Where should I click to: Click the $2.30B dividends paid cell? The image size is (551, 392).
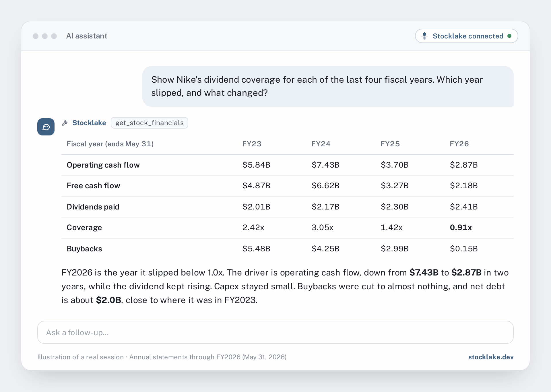coord(395,207)
